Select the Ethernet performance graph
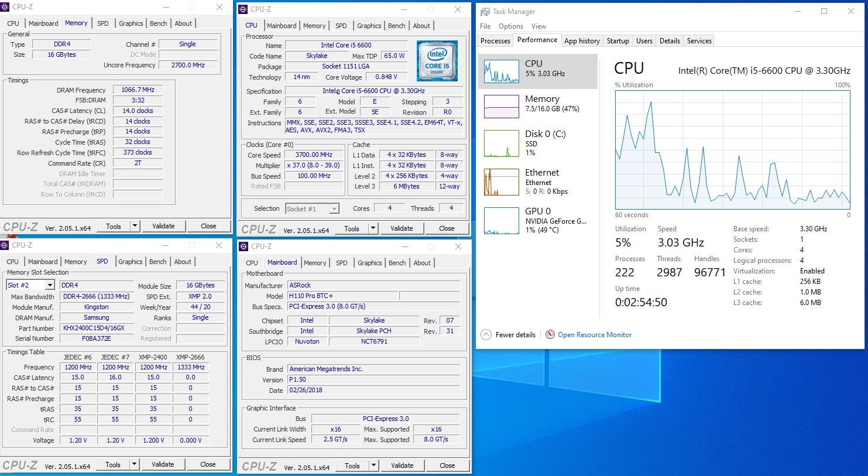 pyautogui.click(x=502, y=182)
